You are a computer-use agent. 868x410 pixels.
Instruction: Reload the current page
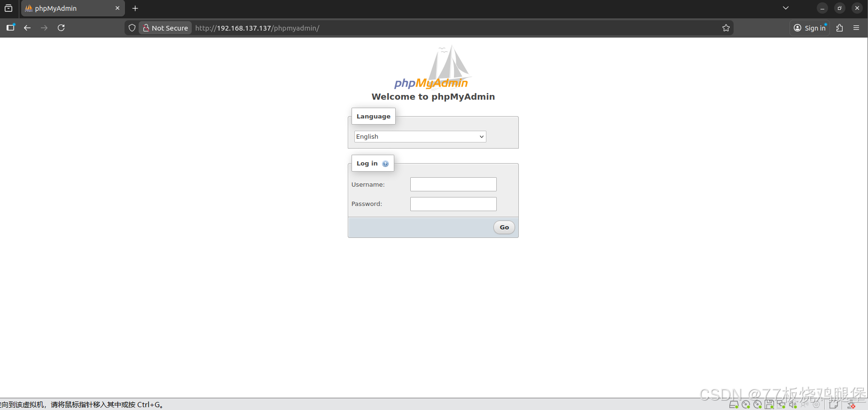coord(61,28)
